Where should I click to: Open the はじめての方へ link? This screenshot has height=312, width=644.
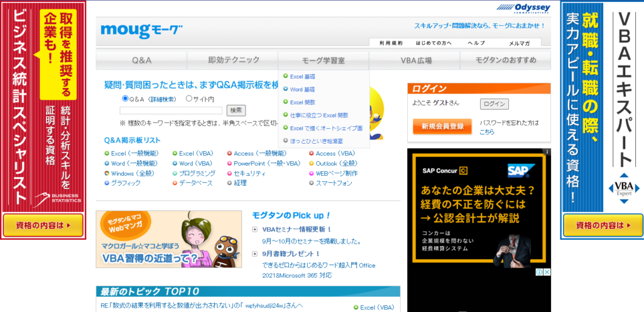point(434,43)
